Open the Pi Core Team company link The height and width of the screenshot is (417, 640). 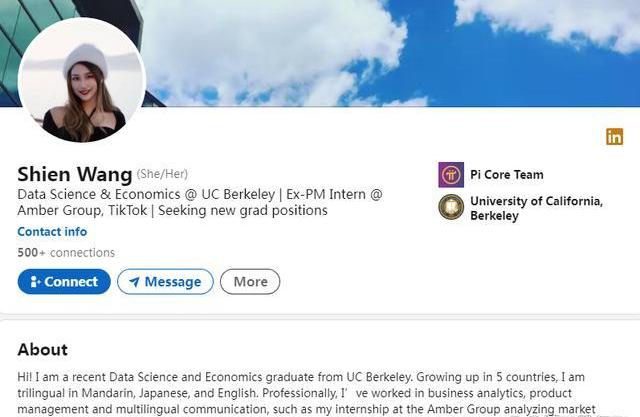point(506,175)
